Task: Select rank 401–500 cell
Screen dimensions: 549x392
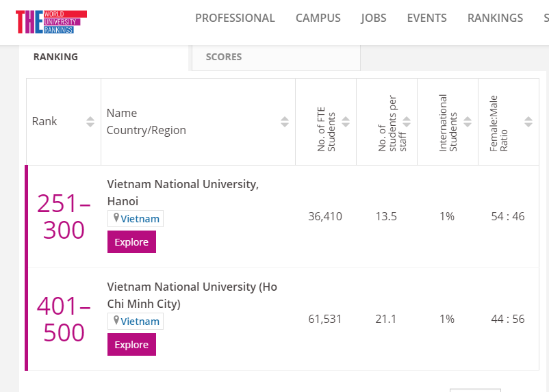Action: point(64,319)
